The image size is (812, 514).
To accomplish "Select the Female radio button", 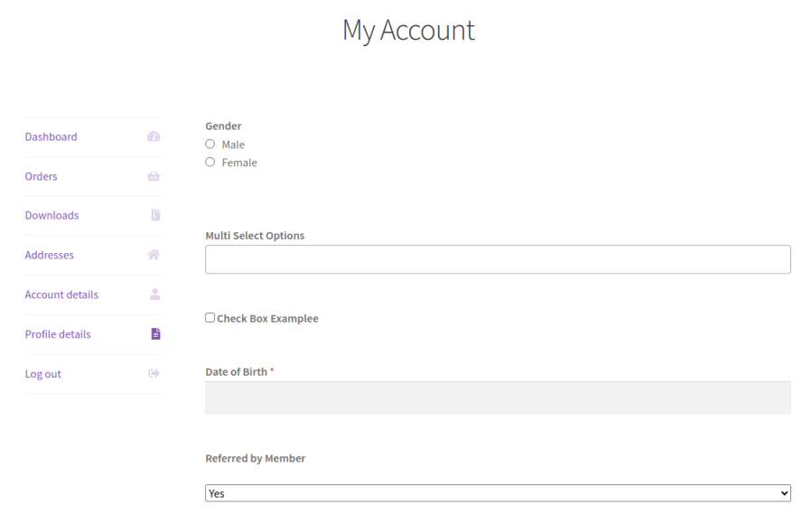I will 210,163.
